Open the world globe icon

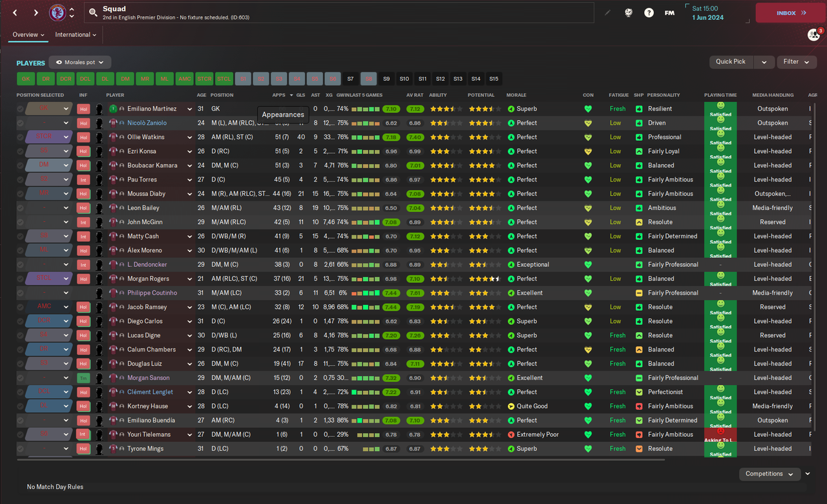click(x=628, y=12)
